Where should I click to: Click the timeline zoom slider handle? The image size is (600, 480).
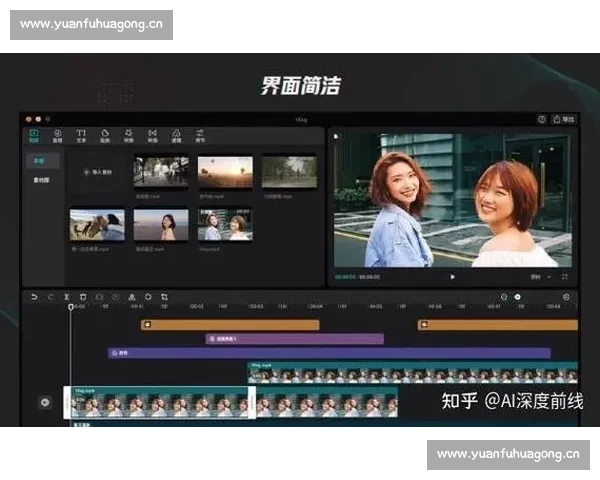(517, 297)
